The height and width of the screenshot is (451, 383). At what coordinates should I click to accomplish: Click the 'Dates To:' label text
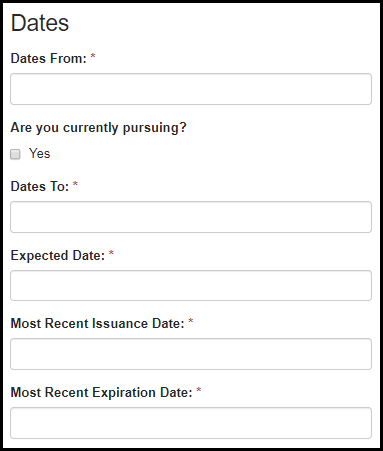pyautogui.click(x=40, y=187)
